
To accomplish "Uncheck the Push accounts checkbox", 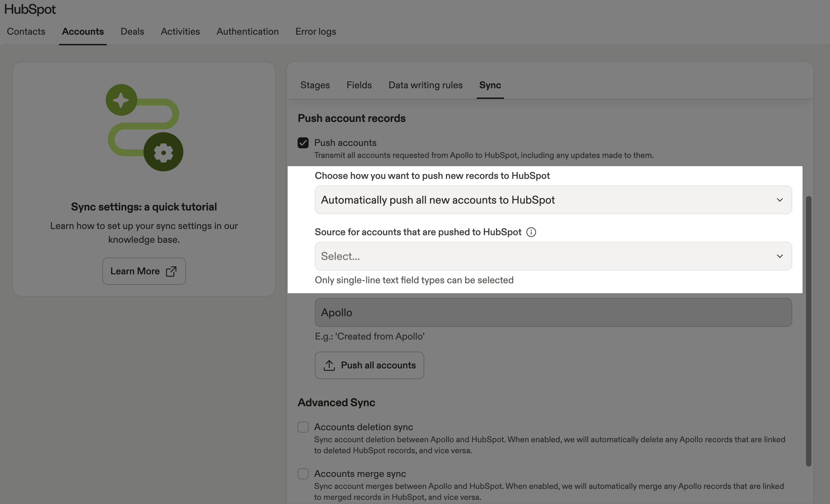I will (303, 142).
